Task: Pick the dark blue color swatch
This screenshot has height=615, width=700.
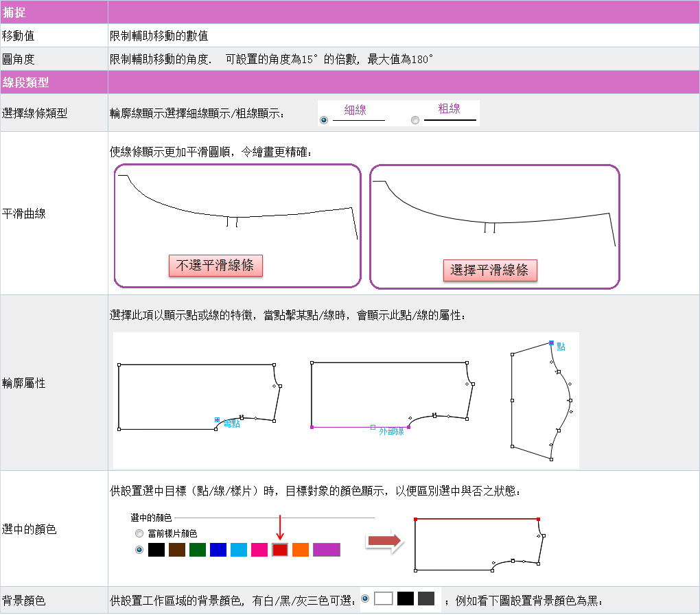Action: [218, 550]
